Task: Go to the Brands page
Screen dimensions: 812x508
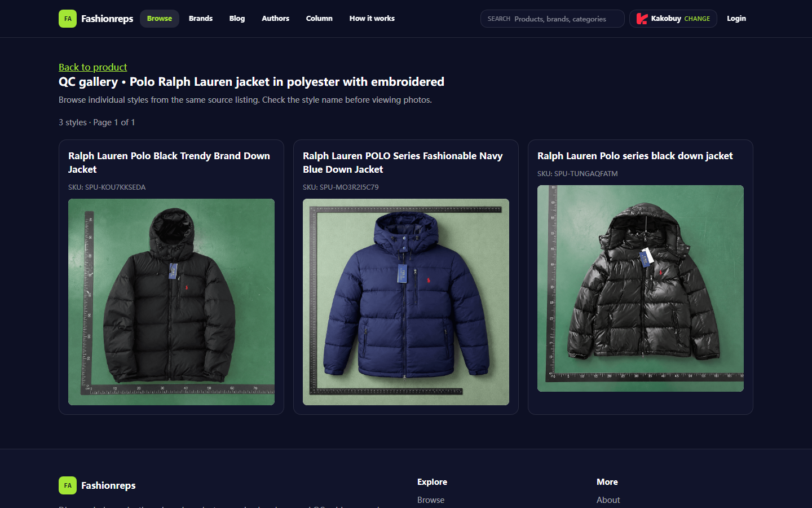Action: pos(201,19)
